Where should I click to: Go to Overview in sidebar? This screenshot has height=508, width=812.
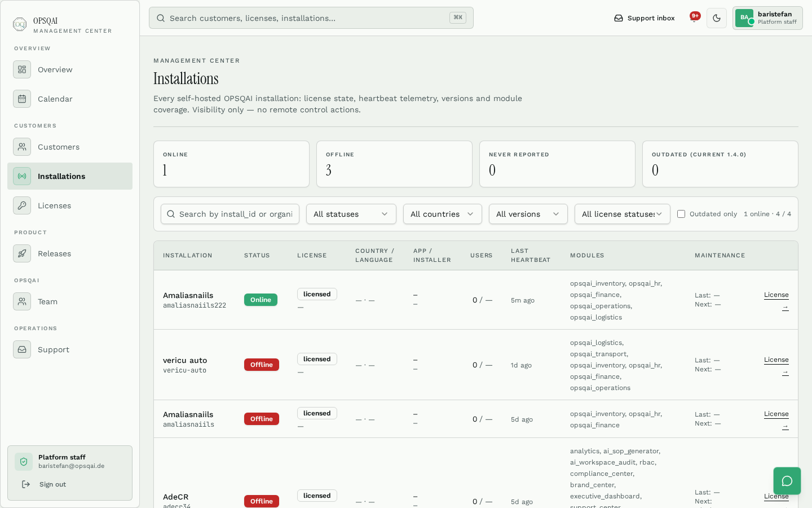(x=70, y=69)
